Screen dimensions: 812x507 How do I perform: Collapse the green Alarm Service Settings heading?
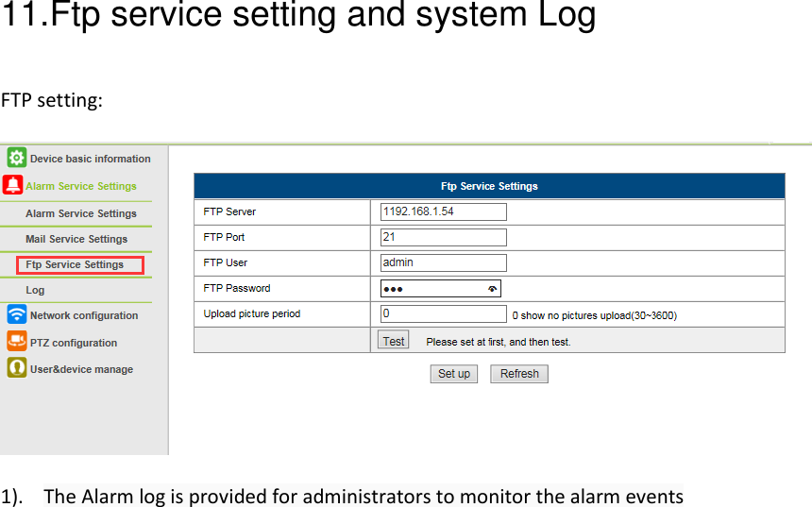coord(81,186)
